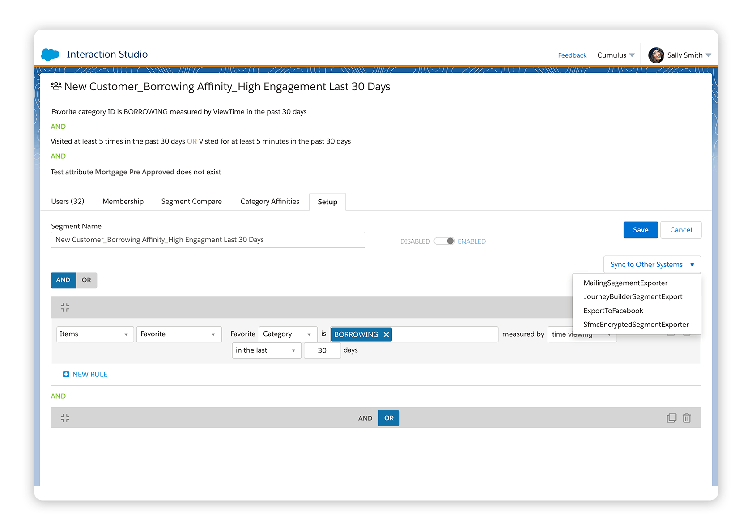
Task: Expand Sync to Other Systems dropdown
Action: tap(652, 265)
